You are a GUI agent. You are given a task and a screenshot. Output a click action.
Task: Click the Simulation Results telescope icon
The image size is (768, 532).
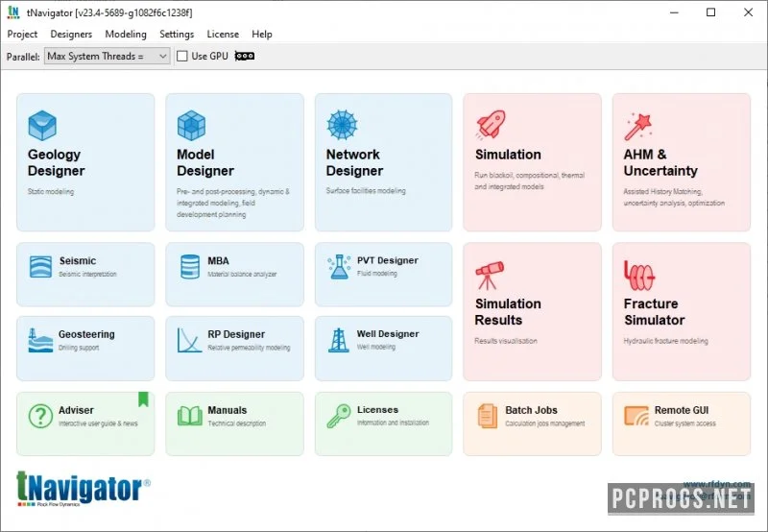(x=490, y=276)
